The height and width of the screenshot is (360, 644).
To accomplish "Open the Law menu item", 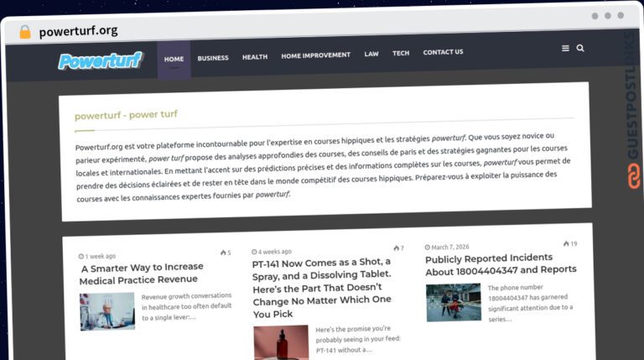I will pyautogui.click(x=371, y=54).
